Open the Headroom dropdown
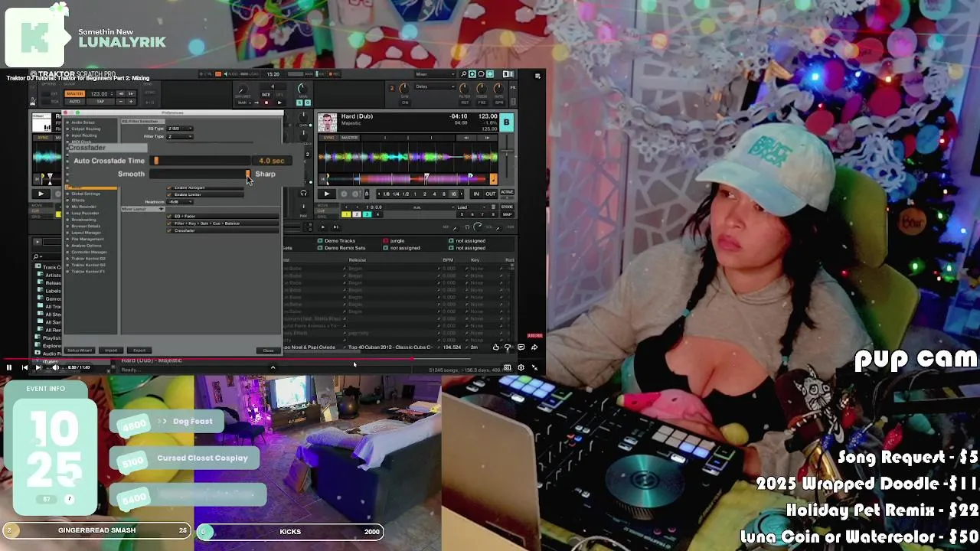Screen dimensions: 980x551 (178, 202)
